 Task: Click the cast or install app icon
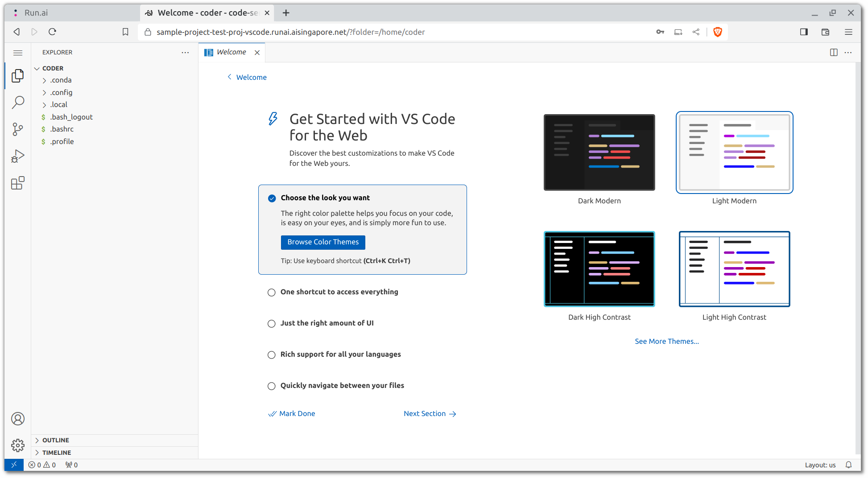tap(678, 32)
